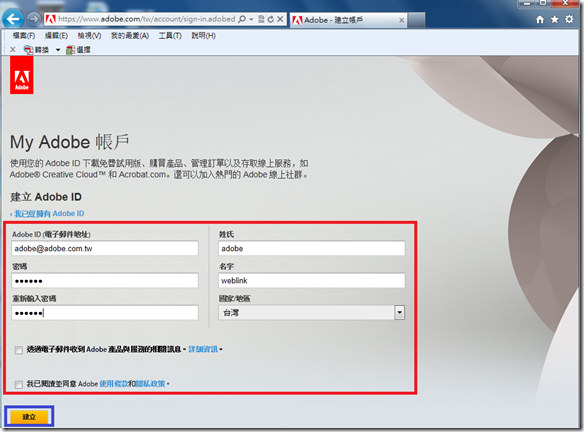Screen dimensions: 584x432
Task: Enable the Adobe email updates checkbox
Action: pyautogui.click(x=19, y=350)
